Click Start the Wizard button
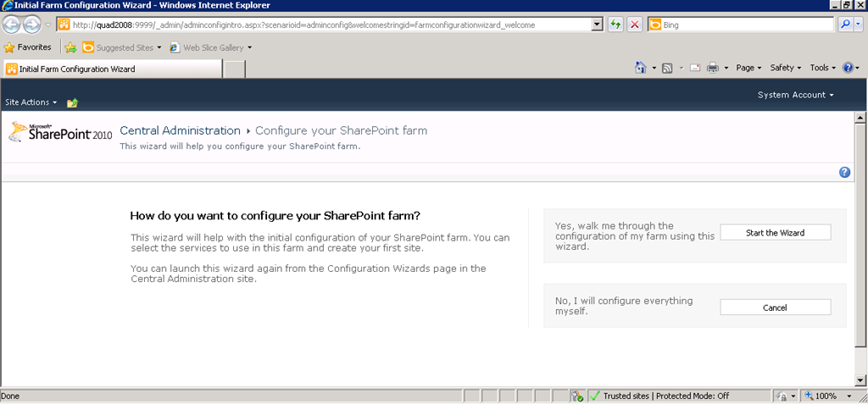This screenshot has width=868, height=404. click(775, 232)
